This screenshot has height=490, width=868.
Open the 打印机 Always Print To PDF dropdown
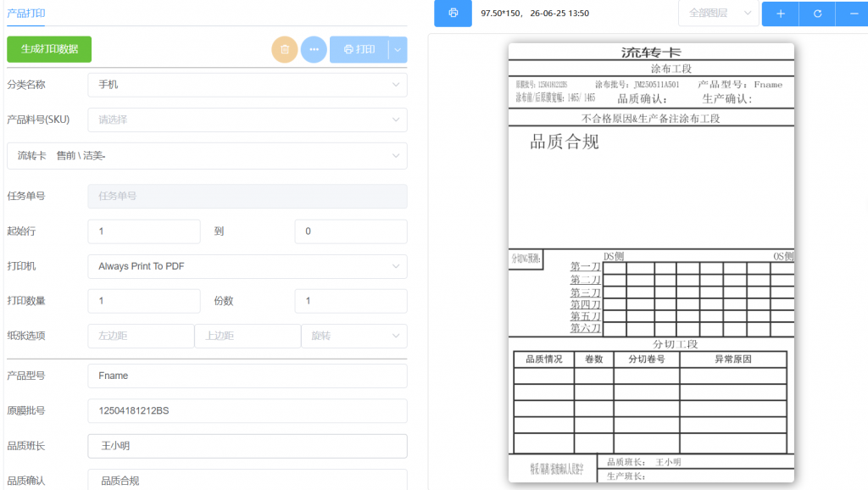(x=248, y=266)
